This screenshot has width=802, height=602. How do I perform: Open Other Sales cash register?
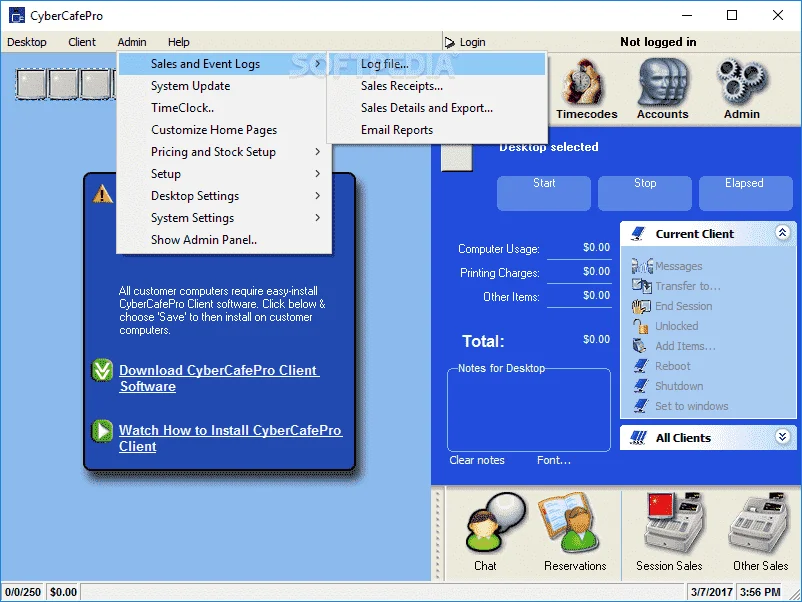759,523
